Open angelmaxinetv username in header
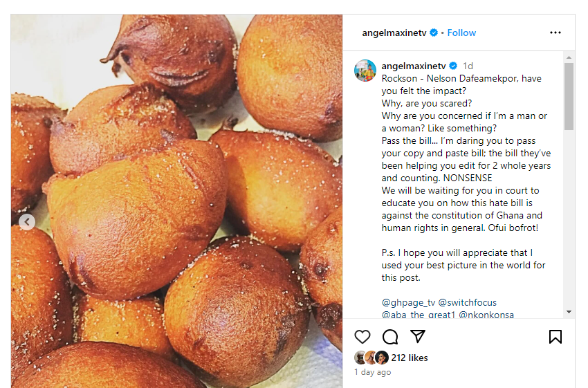Viewport: 588px width, 388px height. tap(394, 33)
